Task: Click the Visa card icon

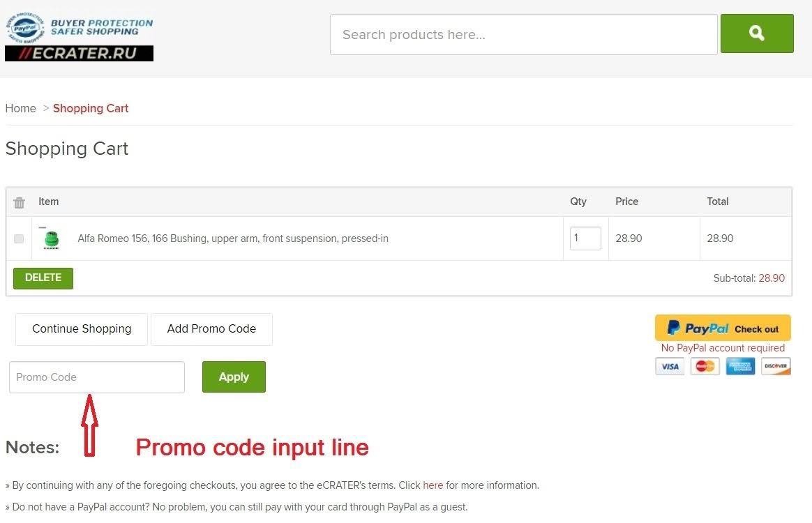Action: click(670, 366)
